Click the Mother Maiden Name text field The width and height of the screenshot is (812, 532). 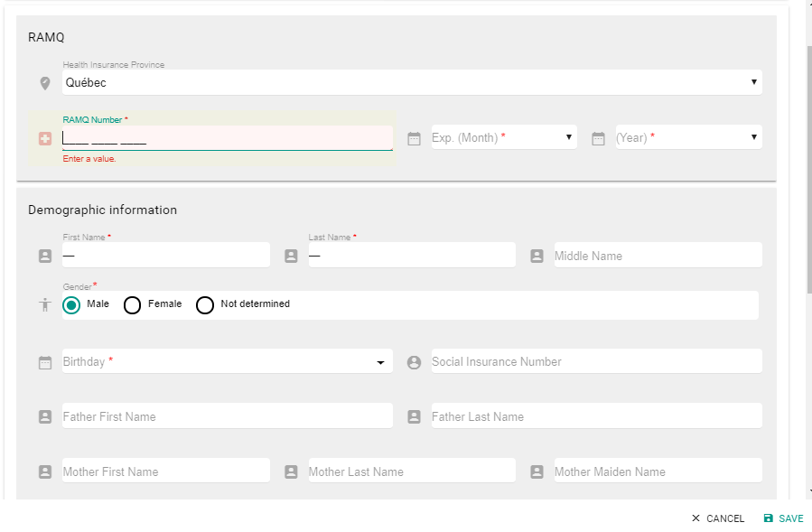click(x=657, y=471)
